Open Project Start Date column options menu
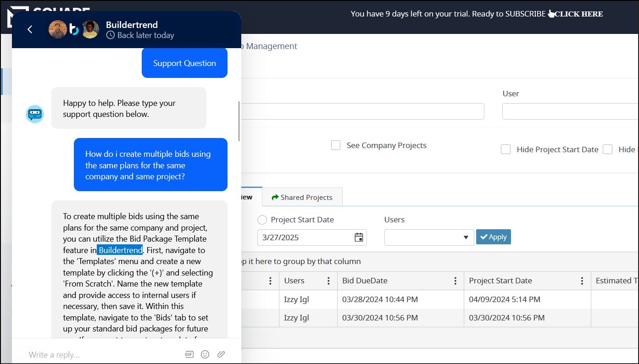Image resolution: width=639 pixels, height=364 pixels. [582, 281]
